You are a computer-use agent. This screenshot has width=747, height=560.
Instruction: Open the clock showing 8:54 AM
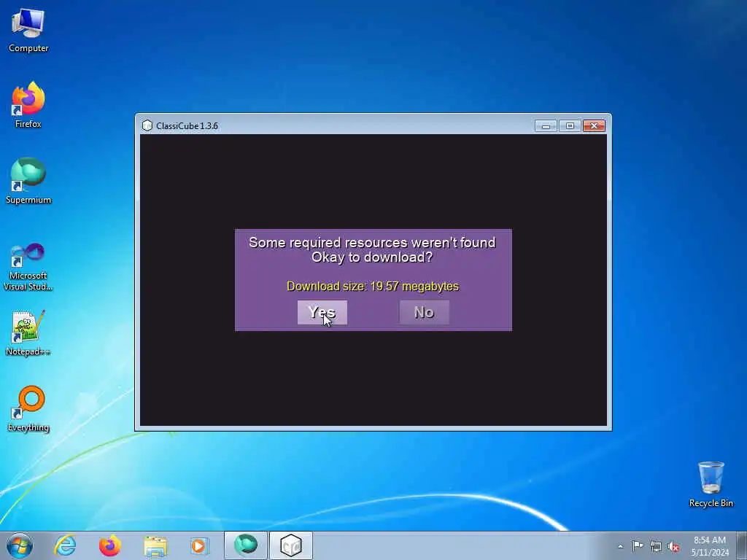click(710, 546)
